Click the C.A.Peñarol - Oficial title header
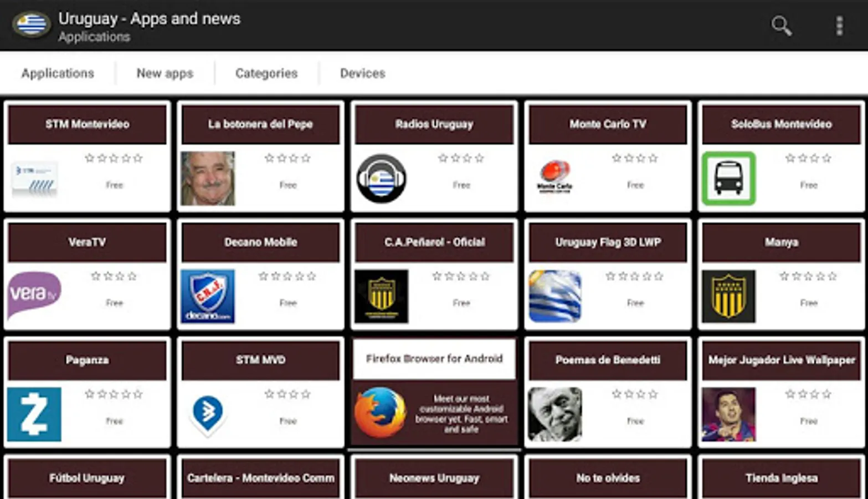The image size is (868, 499). click(434, 242)
